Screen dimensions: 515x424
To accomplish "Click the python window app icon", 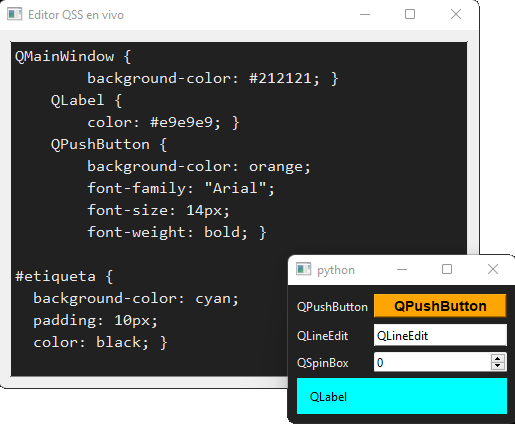I will [303, 269].
